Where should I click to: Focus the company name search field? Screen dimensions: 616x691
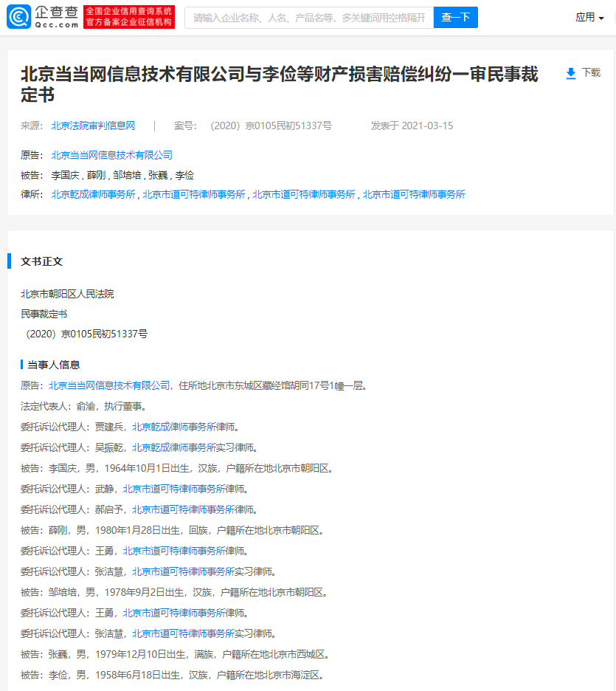point(309,18)
